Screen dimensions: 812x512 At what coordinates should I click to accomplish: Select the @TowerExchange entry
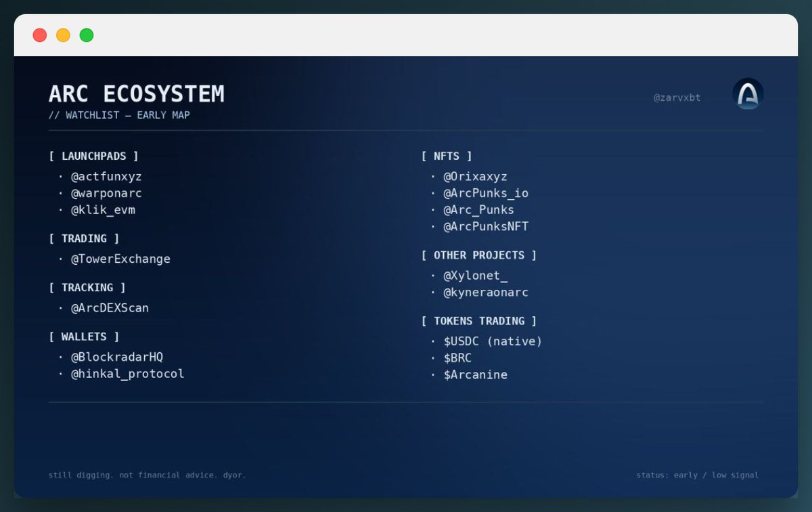[x=120, y=259]
